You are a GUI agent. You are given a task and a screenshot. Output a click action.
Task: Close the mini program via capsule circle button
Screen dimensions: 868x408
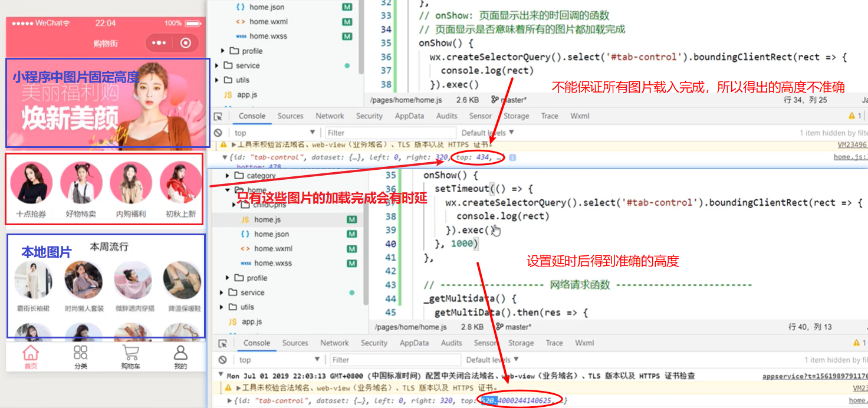pyautogui.click(x=186, y=43)
